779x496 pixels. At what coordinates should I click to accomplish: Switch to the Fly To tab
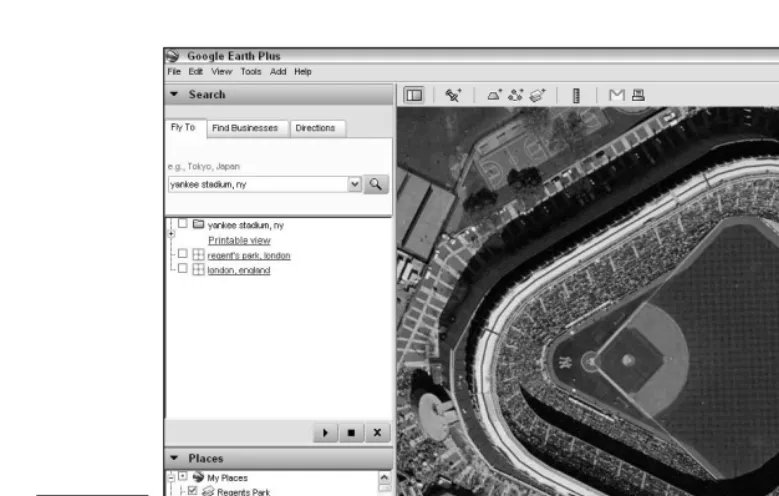click(x=185, y=128)
